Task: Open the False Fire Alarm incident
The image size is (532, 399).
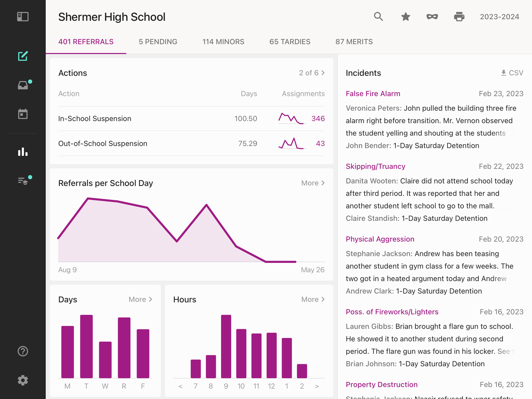Action: [x=373, y=94]
